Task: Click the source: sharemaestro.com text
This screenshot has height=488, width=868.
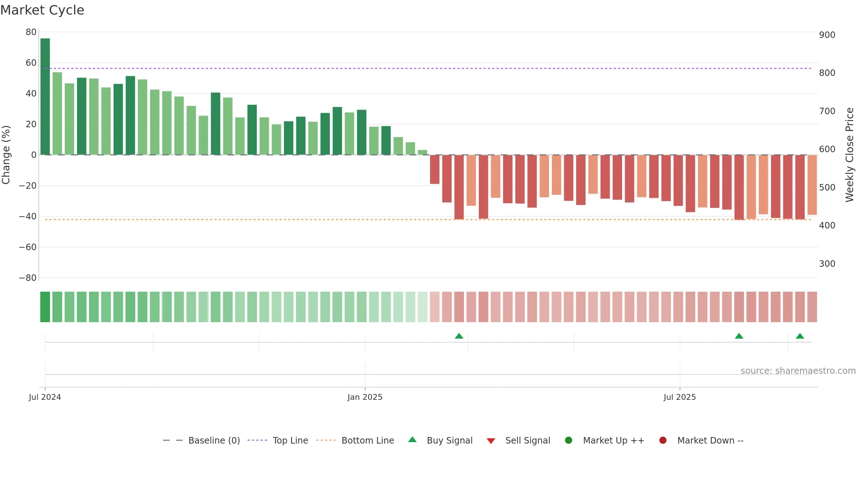Action: click(x=798, y=371)
